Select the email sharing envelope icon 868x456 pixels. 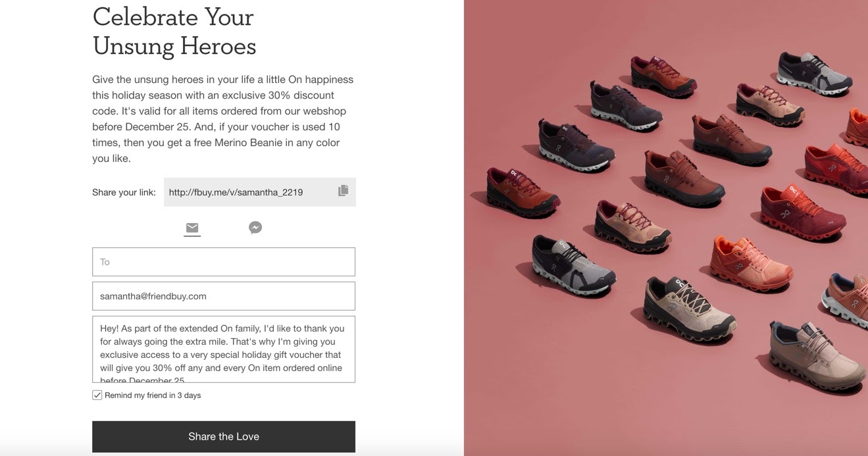pos(192,228)
